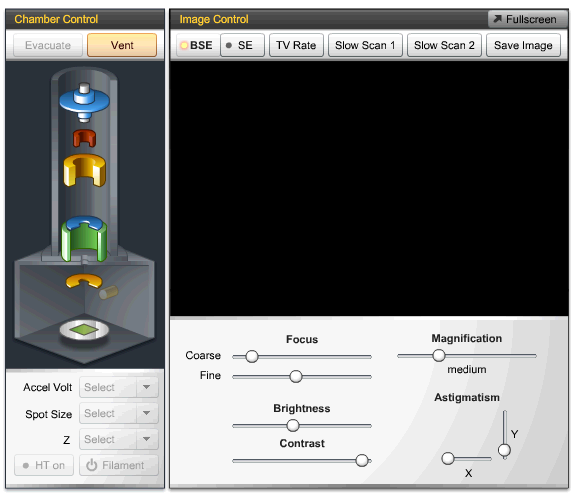Screen dimensions: 577x498
Task: Select the green objective lens component
Action: pos(84,239)
